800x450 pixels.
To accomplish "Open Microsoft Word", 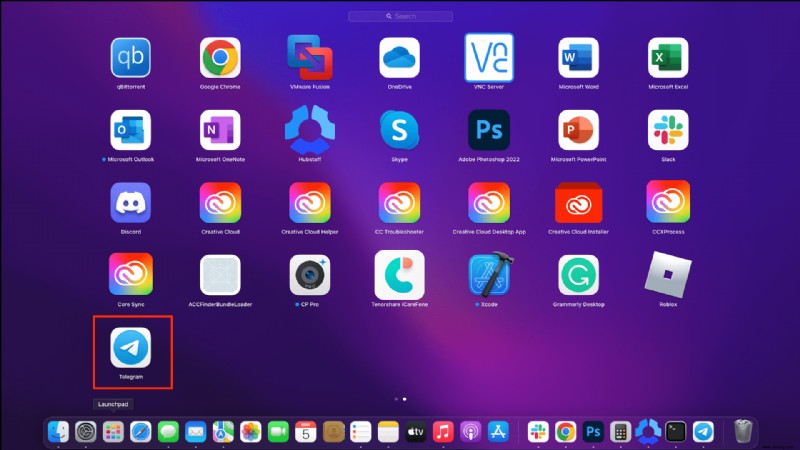I will point(579,58).
